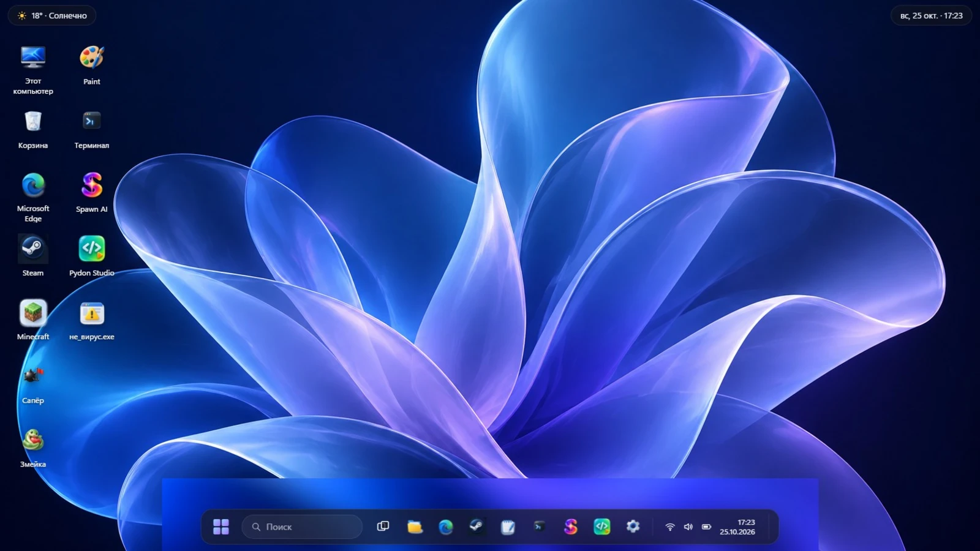This screenshot has width=980, height=551.
Task: Select the Spawn AI desktop icon
Action: click(92, 192)
